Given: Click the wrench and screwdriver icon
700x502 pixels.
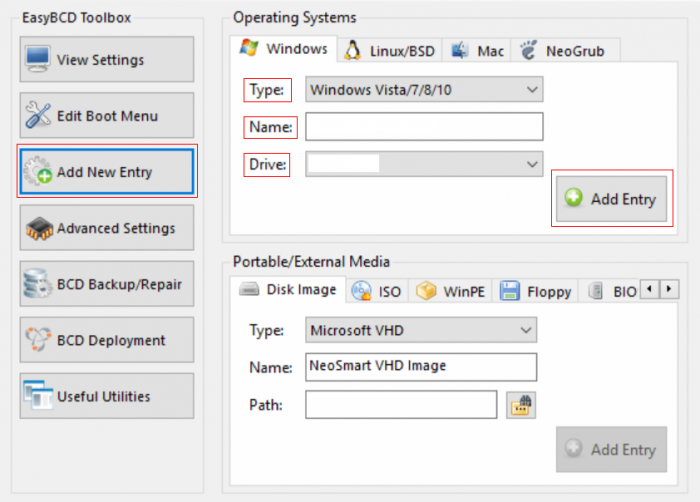Looking at the screenshot, I should (x=38, y=115).
